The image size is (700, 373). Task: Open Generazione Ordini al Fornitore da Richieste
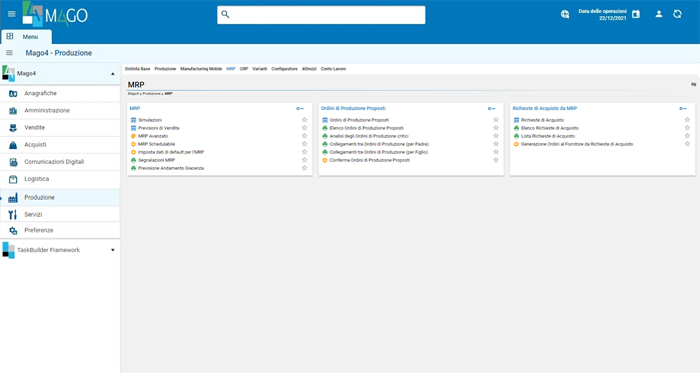577,144
